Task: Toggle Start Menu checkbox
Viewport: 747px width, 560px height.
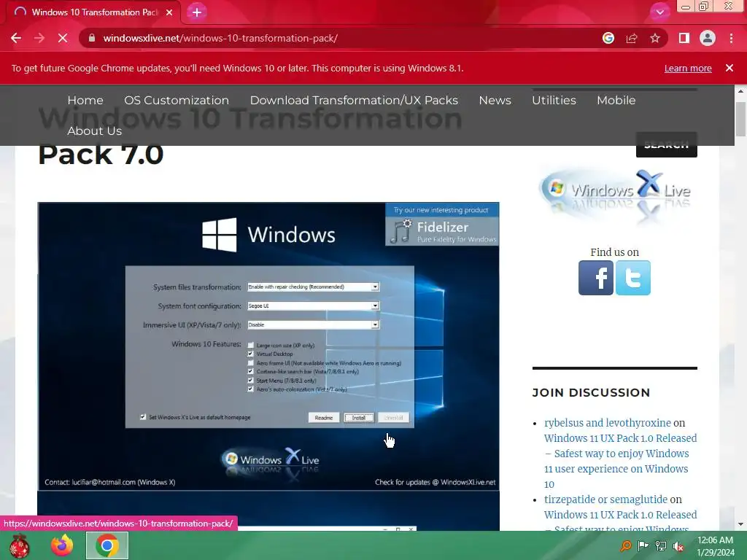Action: [x=251, y=381]
